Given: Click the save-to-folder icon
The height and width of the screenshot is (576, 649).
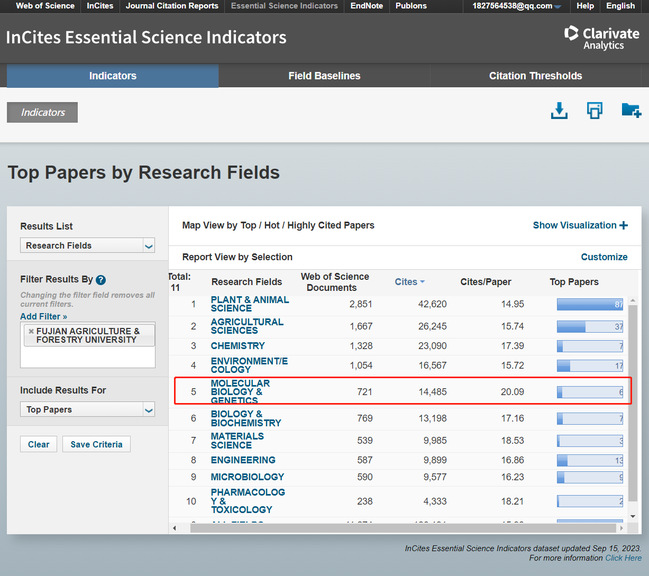Looking at the screenshot, I should (x=631, y=111).
